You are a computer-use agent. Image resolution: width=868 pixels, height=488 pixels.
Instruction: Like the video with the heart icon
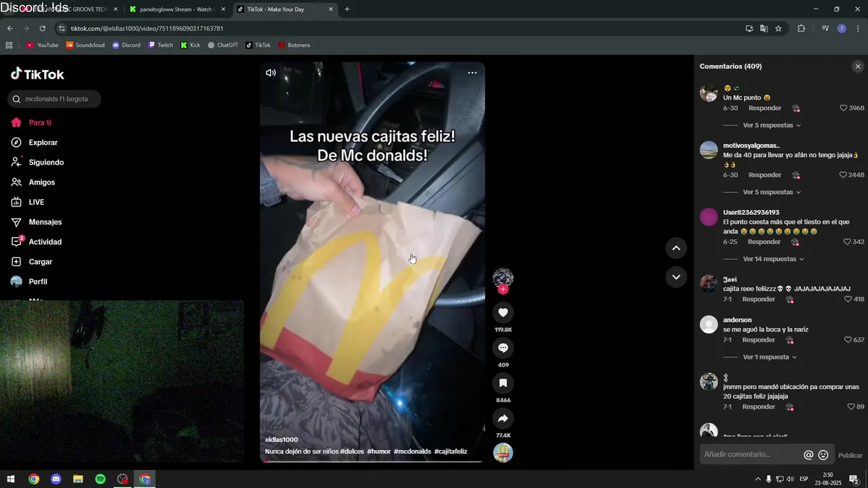[x=503, y=312]
